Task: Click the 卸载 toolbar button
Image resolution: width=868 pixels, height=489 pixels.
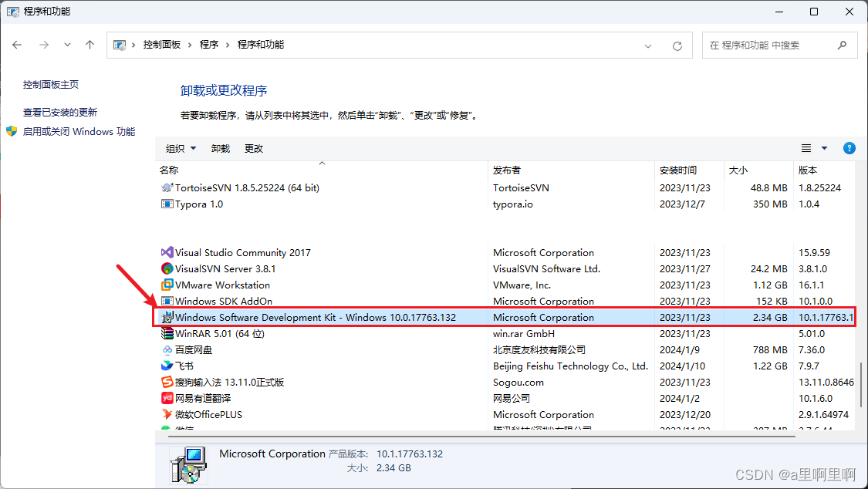Action: (x=221, y=148)
